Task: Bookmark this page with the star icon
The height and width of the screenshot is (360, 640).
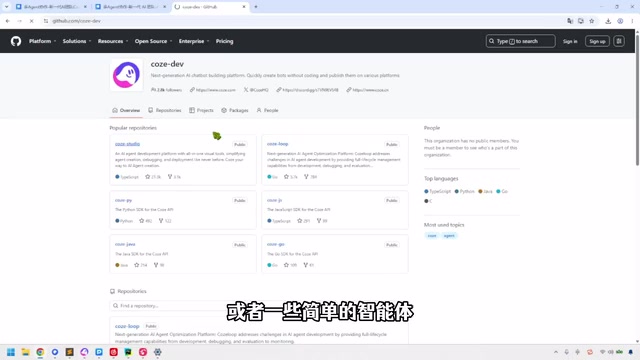Action: click(591, 21)
